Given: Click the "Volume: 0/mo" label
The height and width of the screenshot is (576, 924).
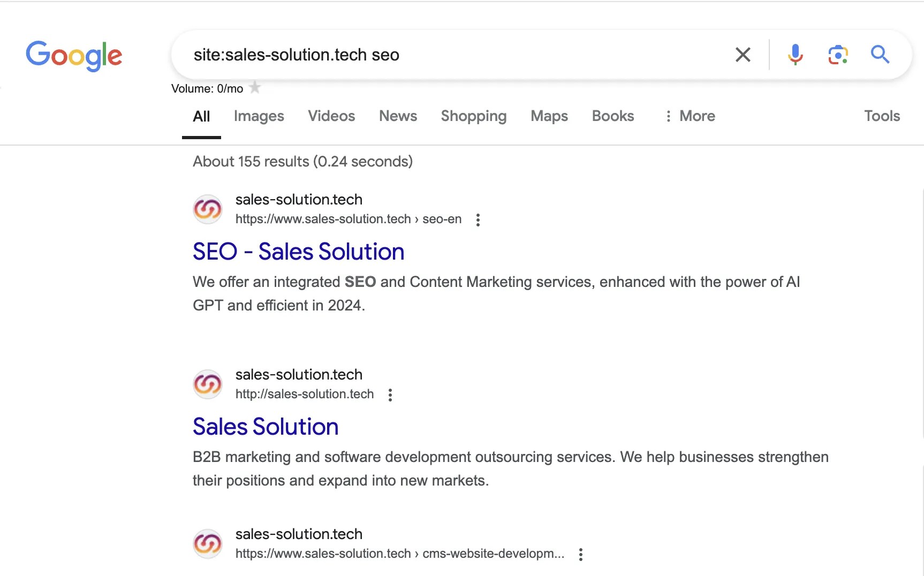Looking at the screenshot, I should [x=207, y=89].
